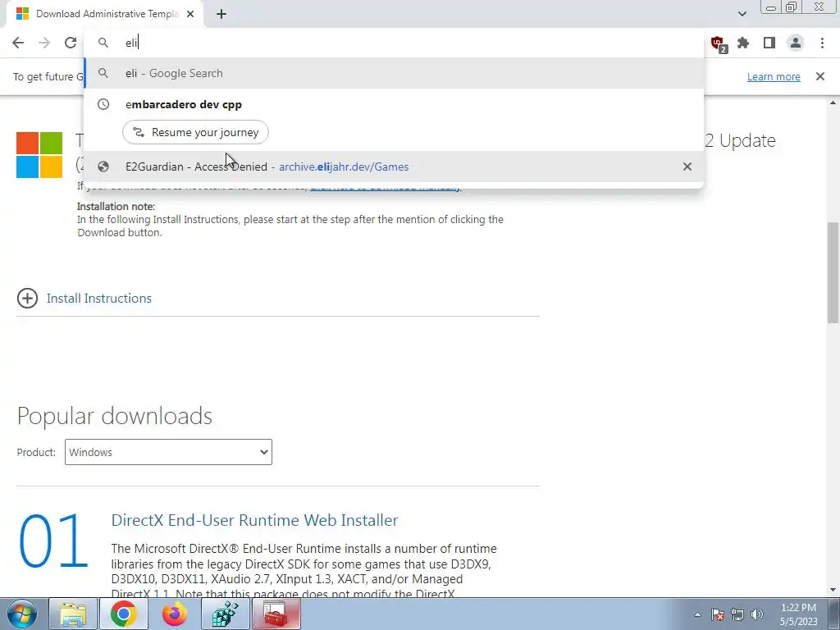The width and height of the screenshot is (840, 630).
Task: Reload the current page
Action: tap(71, 43)
